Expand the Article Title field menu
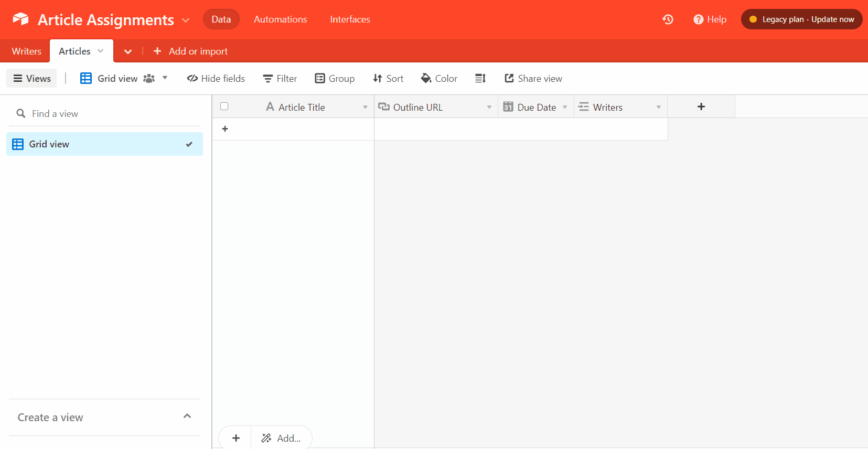This screenshot has height=449, width=868. point(365,108)
